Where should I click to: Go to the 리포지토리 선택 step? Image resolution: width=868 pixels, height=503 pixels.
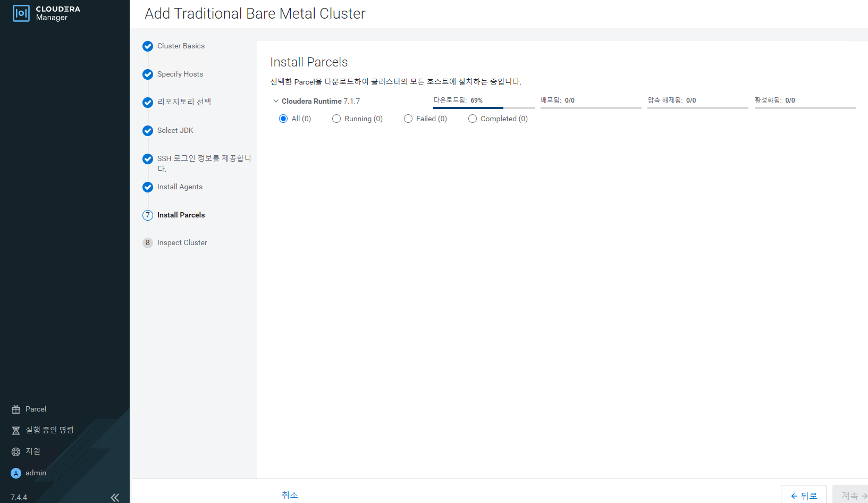pos(184,102)
